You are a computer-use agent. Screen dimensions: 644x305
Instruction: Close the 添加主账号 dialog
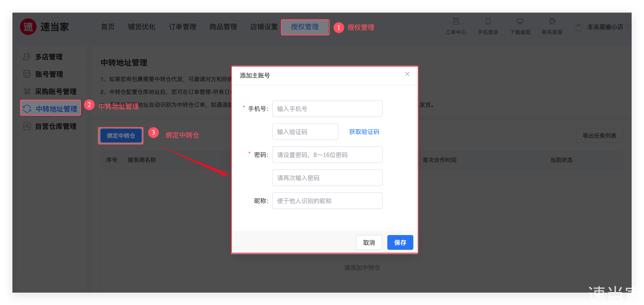407,74
